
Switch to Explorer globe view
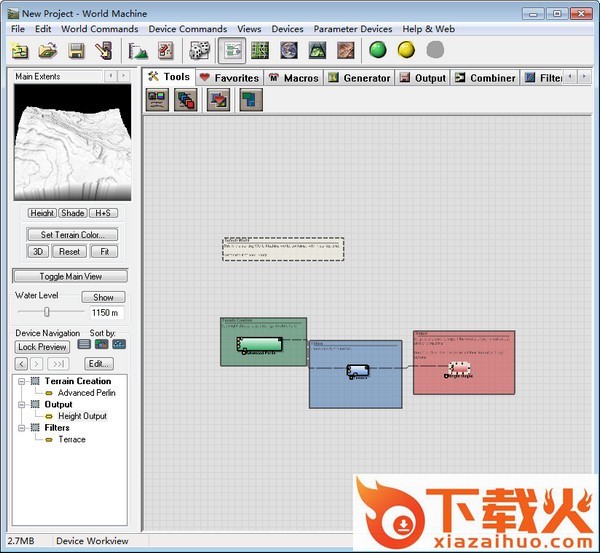289,50
